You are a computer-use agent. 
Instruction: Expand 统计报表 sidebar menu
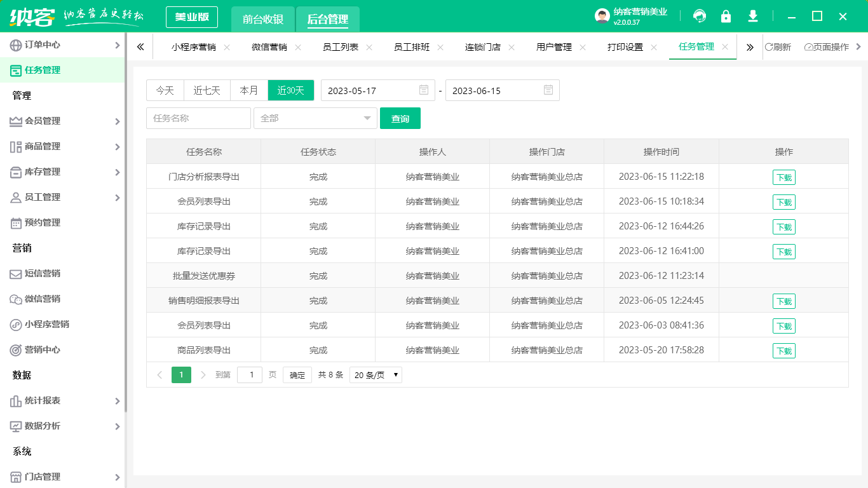click(x=62, y=400)
